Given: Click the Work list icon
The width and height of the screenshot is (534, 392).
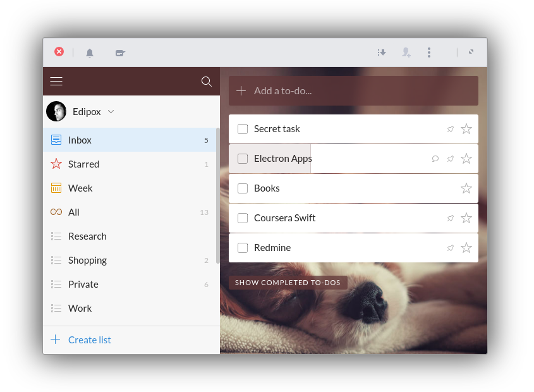Looking at the screenshot, I should point(56,308).
